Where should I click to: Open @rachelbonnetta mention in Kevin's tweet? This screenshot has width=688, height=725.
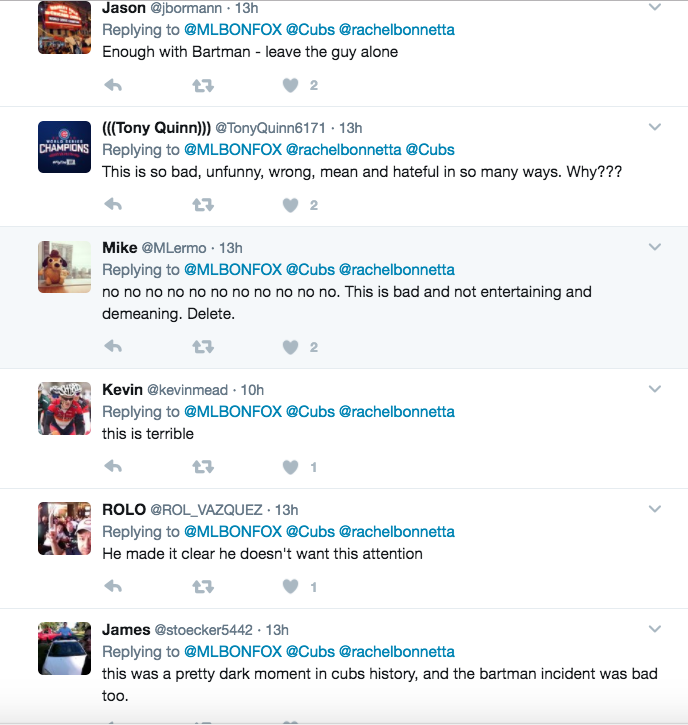(x=396, y=412)
